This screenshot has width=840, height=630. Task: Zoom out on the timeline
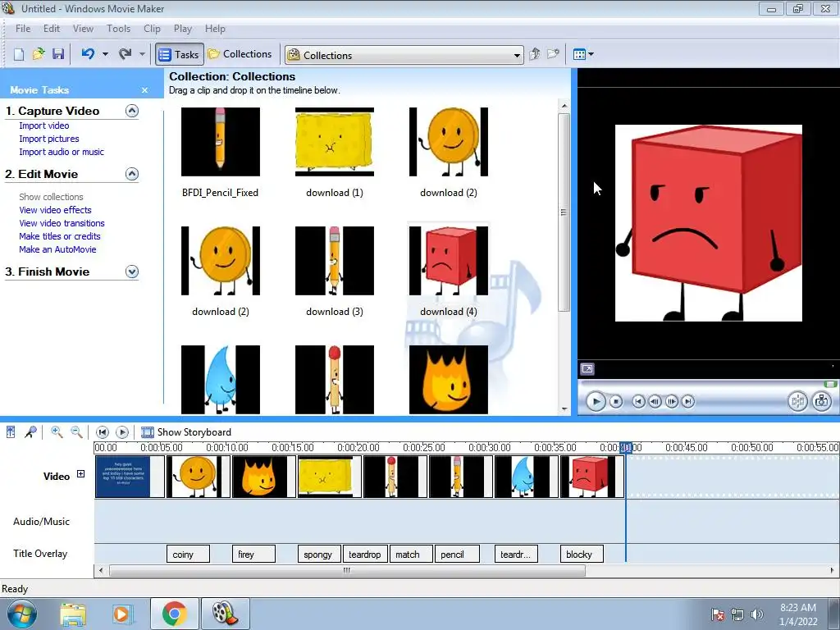click(x=76, y=431)
